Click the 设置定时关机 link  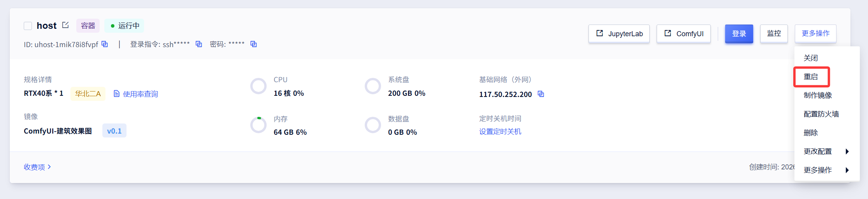pyautogui.click(x=500, y=132)
